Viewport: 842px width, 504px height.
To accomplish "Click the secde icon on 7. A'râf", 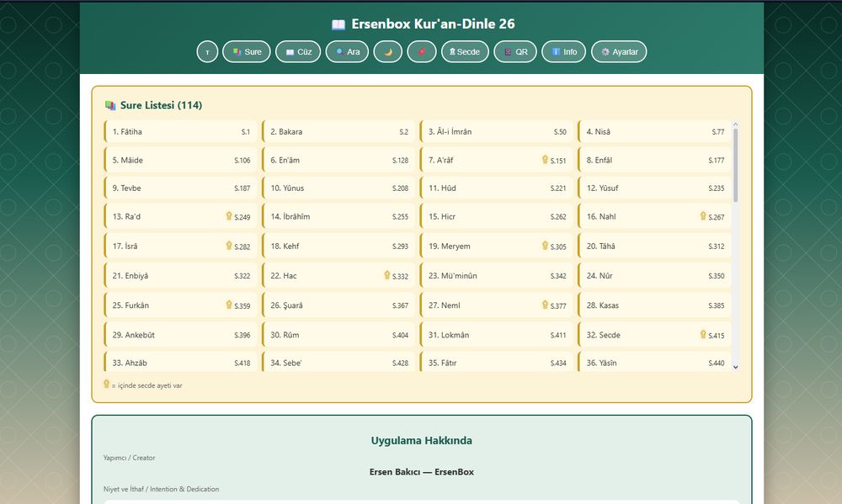I will [x=545, y=159].
